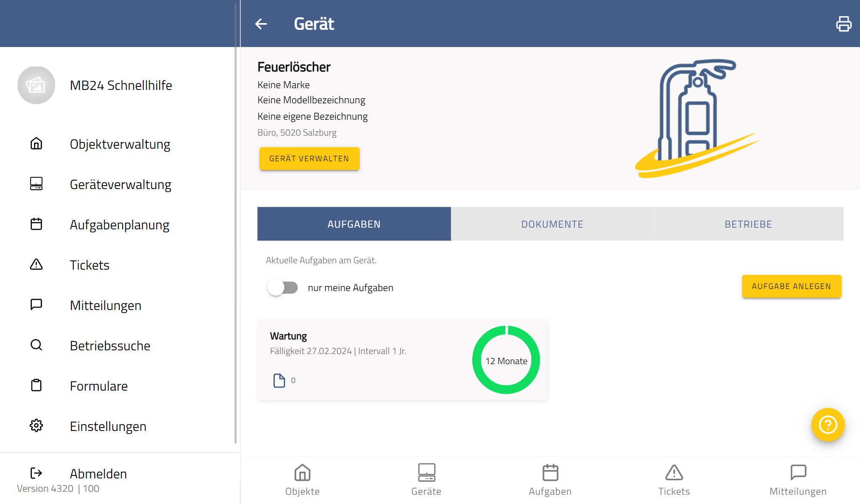Open Tickets in bottom navigation
Image resolution: width=860 pixels, height=504 pixels.
(674, 480)
